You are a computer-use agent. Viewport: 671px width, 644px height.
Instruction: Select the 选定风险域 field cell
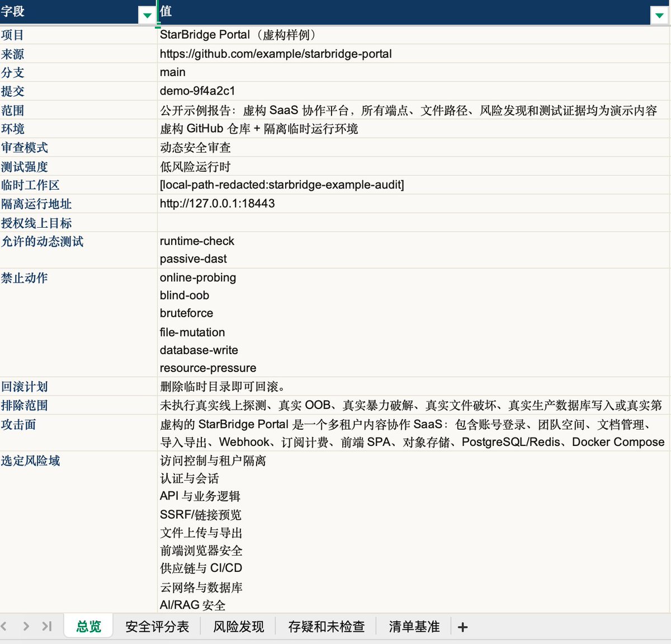[x=78, y=532]
